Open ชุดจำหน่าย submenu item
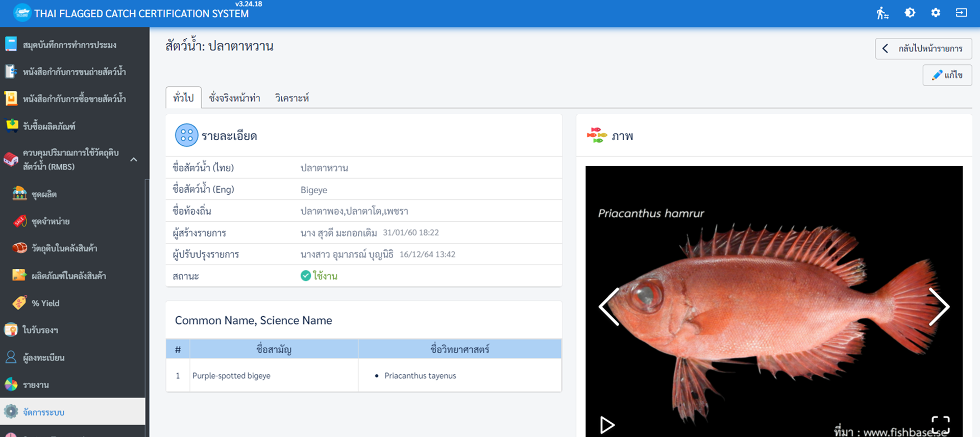Image resolution: width=980 pixels, height=437 pixels. pyautogui.click(x=72, y=221)
